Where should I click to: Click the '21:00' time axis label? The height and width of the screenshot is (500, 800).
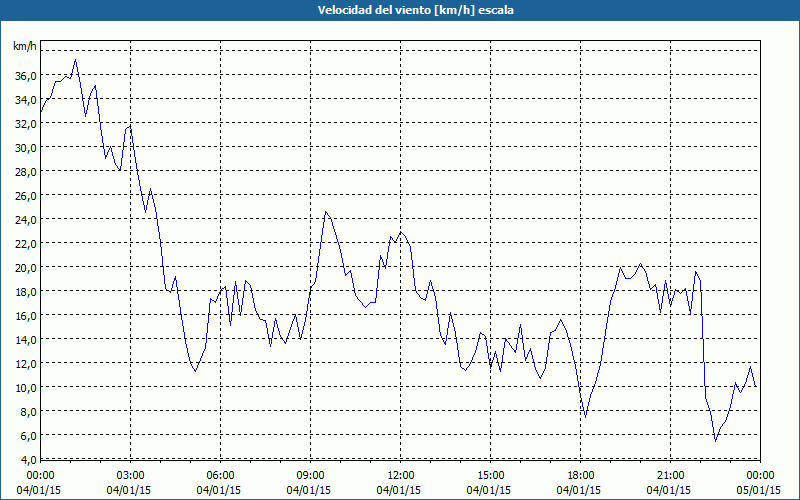(x=670, y=476)
